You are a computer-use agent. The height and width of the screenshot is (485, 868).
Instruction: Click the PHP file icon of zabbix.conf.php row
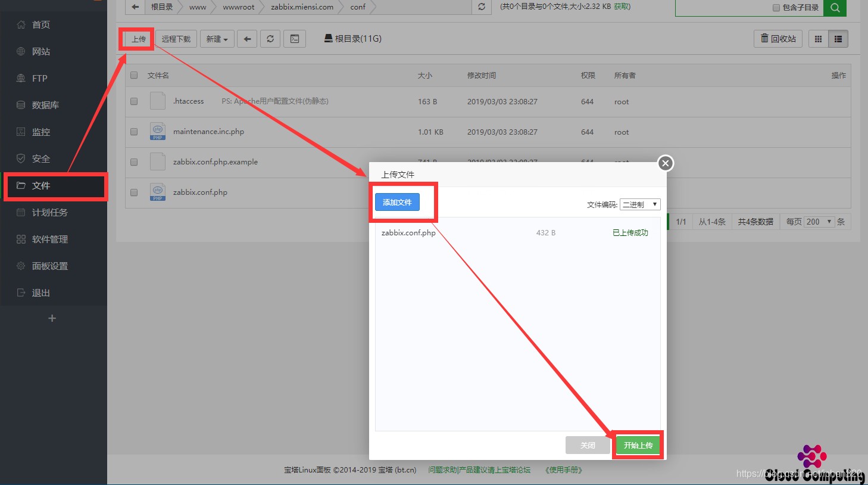158,192
